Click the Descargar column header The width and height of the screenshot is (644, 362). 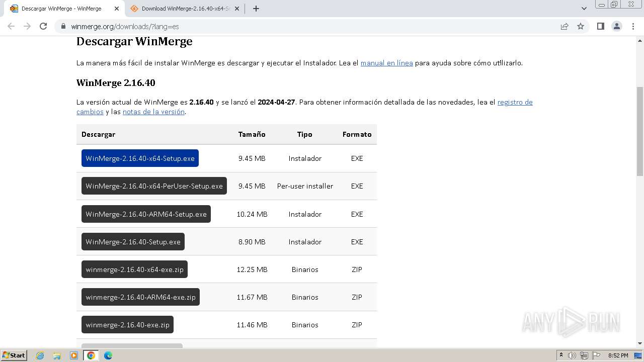point(98,134)
